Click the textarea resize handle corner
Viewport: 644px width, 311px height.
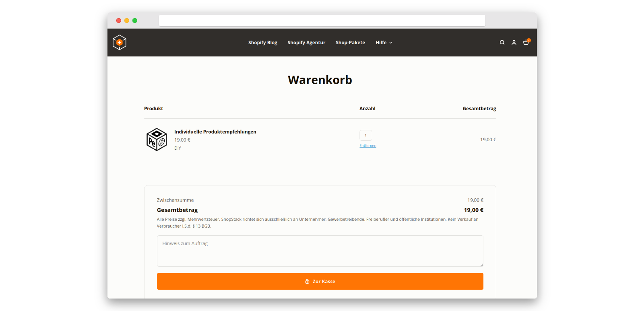click(x=481, y=265)
